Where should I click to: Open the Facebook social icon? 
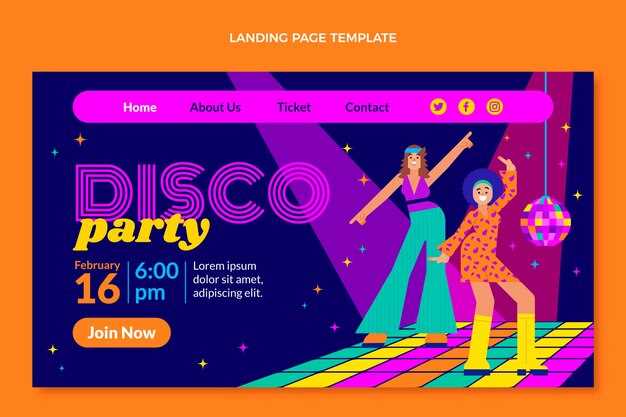pyautogui.click(x=466, y=107)
